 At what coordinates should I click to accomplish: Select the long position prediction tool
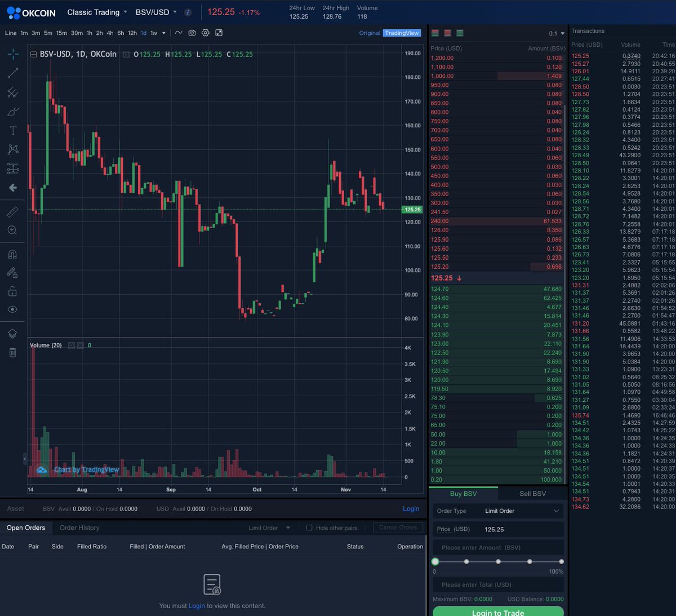(13, 169)
